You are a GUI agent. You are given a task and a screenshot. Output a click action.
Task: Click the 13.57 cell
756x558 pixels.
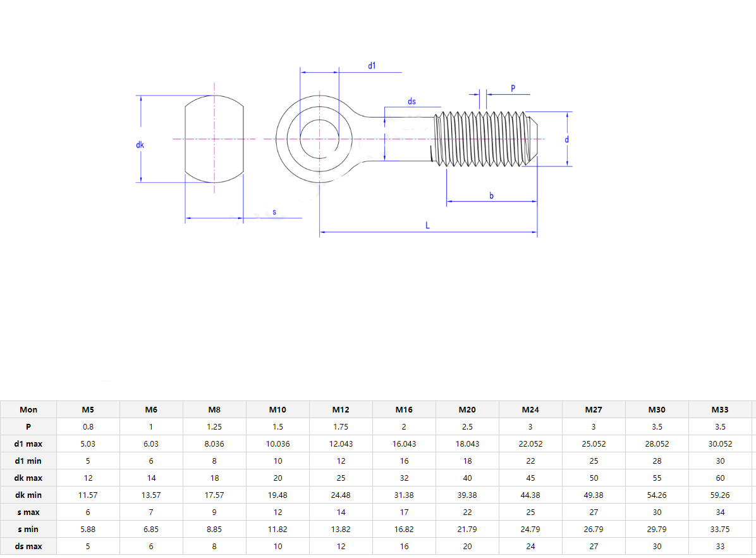[x=151, y=495]
